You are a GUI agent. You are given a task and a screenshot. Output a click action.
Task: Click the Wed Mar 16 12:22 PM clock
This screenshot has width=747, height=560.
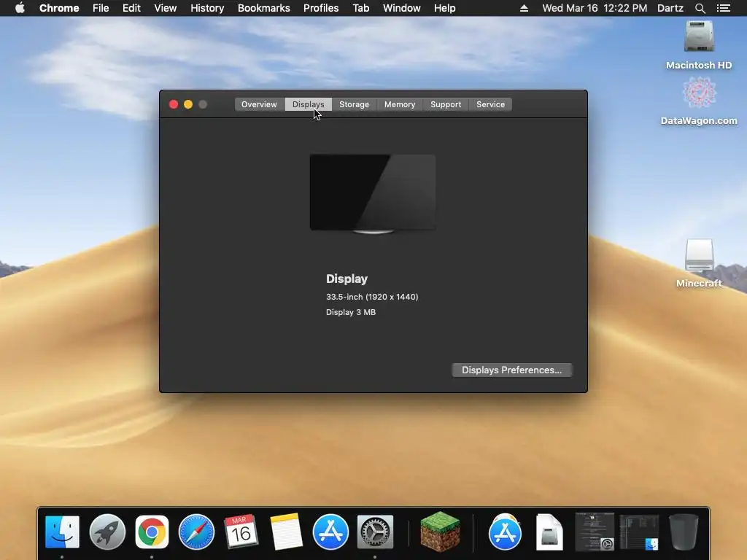tap(595, 8)
